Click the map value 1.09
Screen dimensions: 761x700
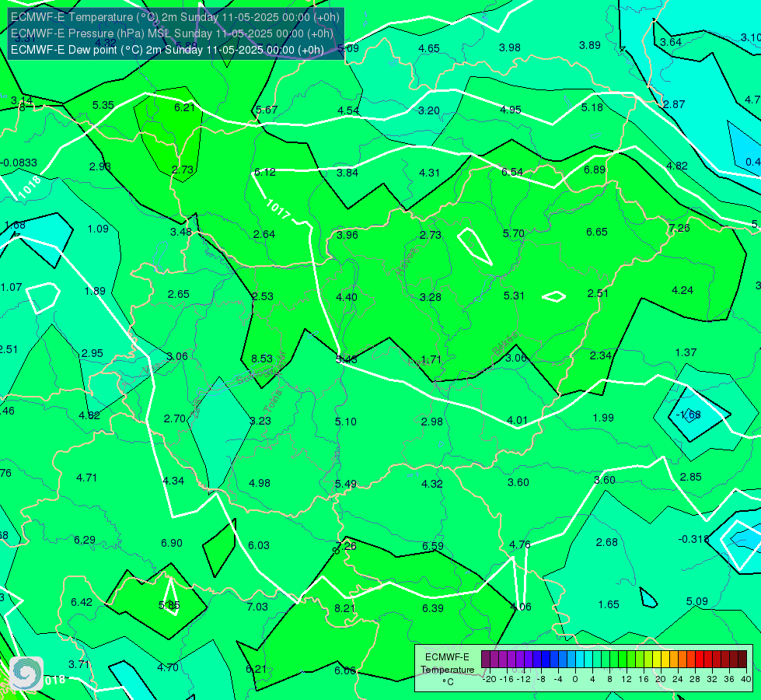pos(98,229)
